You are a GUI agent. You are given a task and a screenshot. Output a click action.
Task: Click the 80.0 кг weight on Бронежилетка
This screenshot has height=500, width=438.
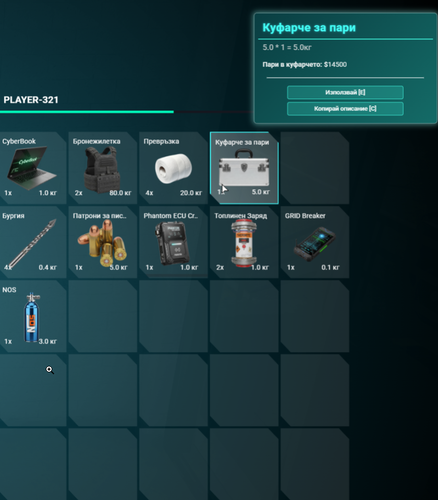pos(120,193)
